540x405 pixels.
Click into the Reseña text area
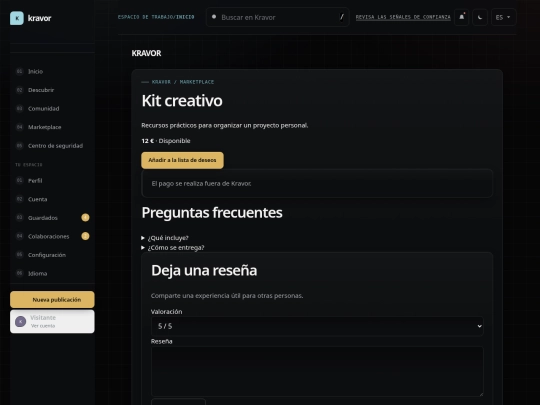[317, 371]
